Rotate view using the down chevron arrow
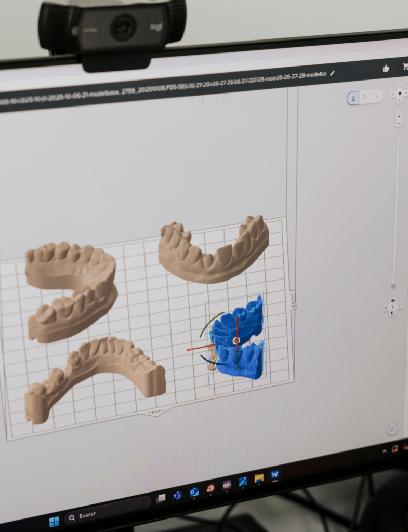The height and width of the screenshot is (532, 408). pos(399,101)
